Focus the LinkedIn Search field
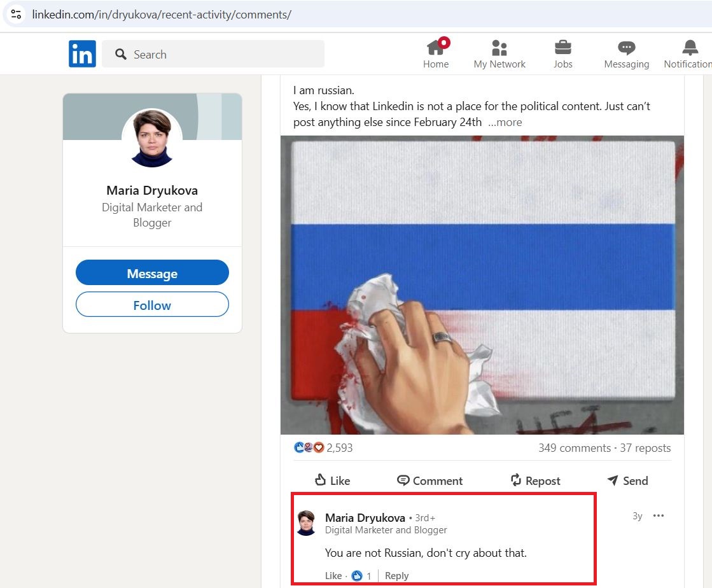Screen dimensions: 712x588 point(213,54)
